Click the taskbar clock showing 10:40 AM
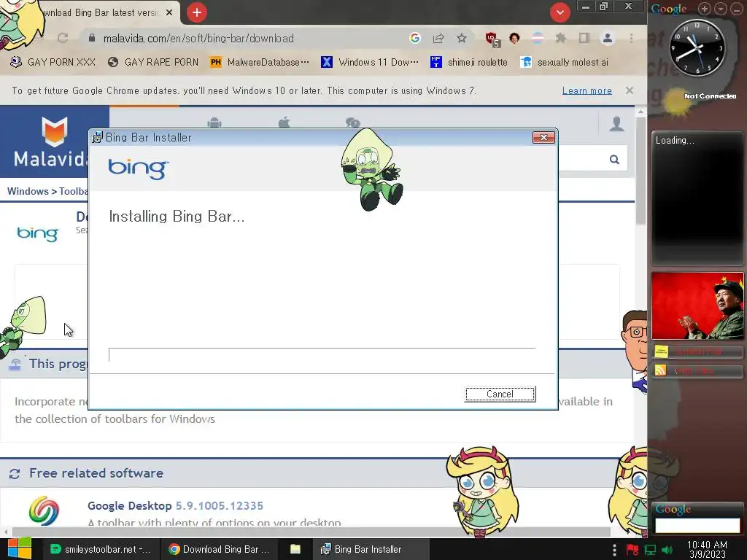Image resolution: width=747 pixels, height=560 pixels. pyautogui.click(x=707, y=550)
